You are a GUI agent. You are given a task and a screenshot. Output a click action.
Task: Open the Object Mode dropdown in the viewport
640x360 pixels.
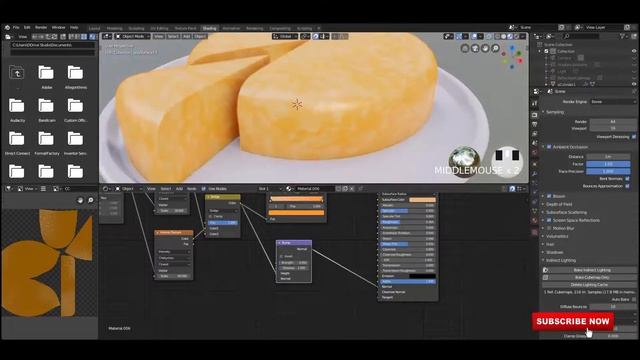(133, 36)
